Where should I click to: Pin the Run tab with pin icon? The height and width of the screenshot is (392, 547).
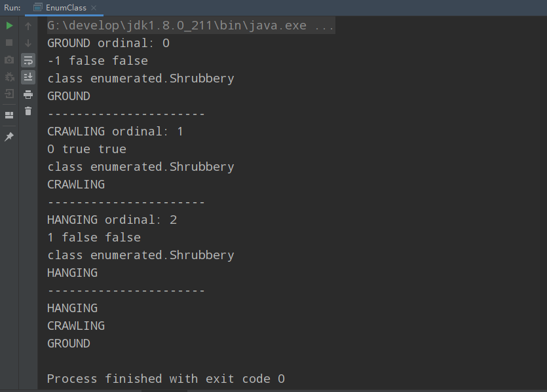9,137
